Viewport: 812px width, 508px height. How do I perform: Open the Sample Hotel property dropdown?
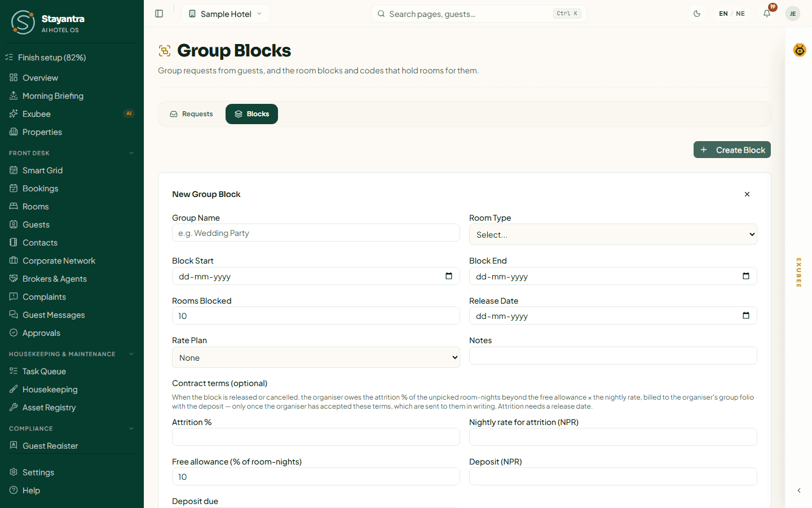[x=226, y=14]
